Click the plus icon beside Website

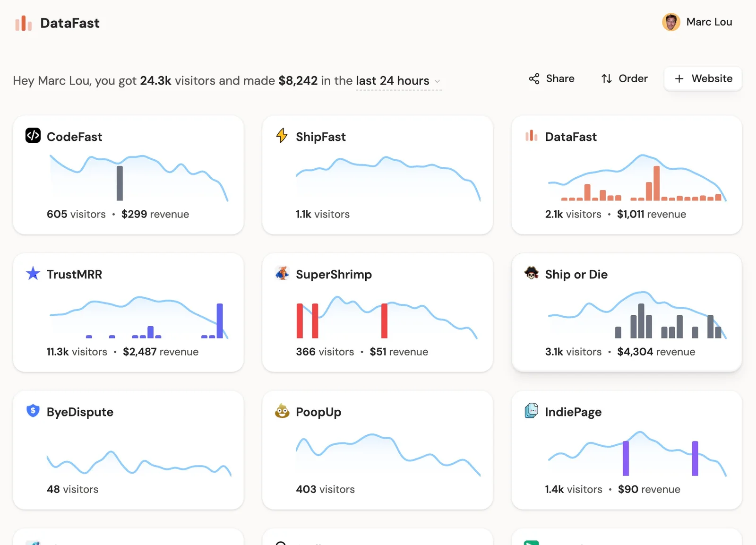tap(679, 79)
